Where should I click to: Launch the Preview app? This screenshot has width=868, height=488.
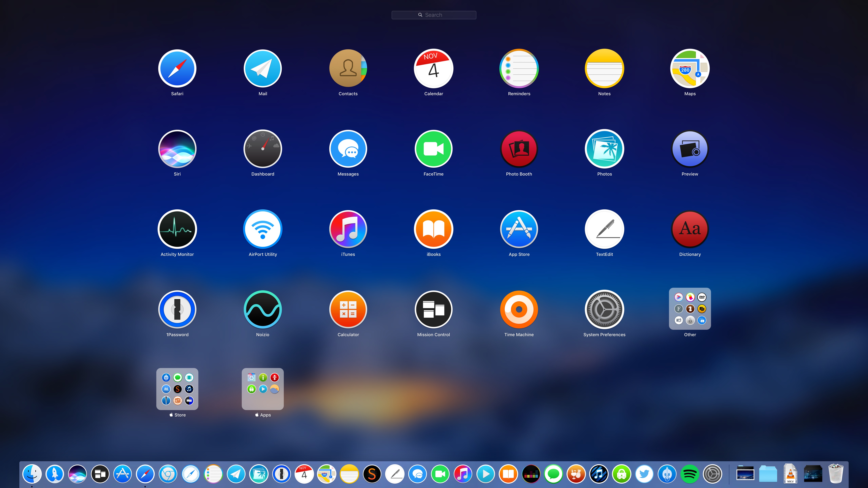coord(690,149)
